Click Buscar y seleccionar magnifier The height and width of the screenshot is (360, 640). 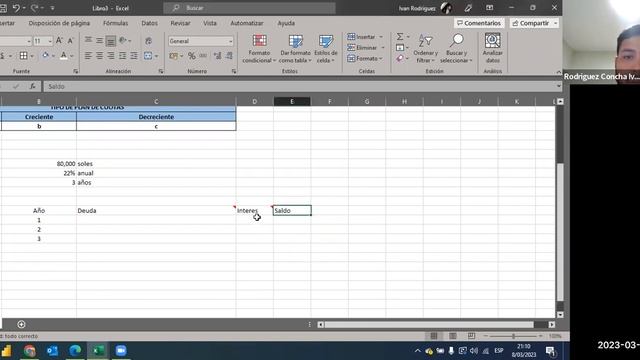coord(456,49)
